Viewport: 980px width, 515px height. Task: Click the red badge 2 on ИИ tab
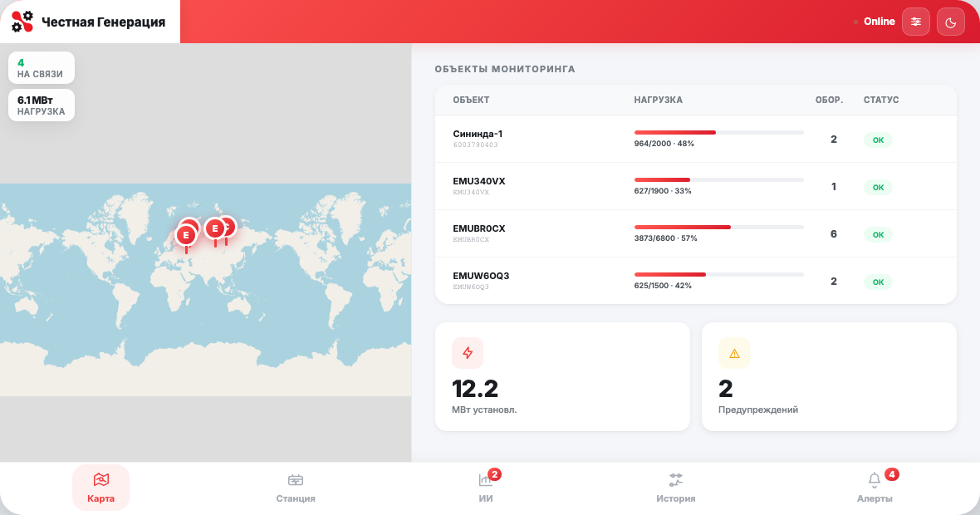pos(494,474)
